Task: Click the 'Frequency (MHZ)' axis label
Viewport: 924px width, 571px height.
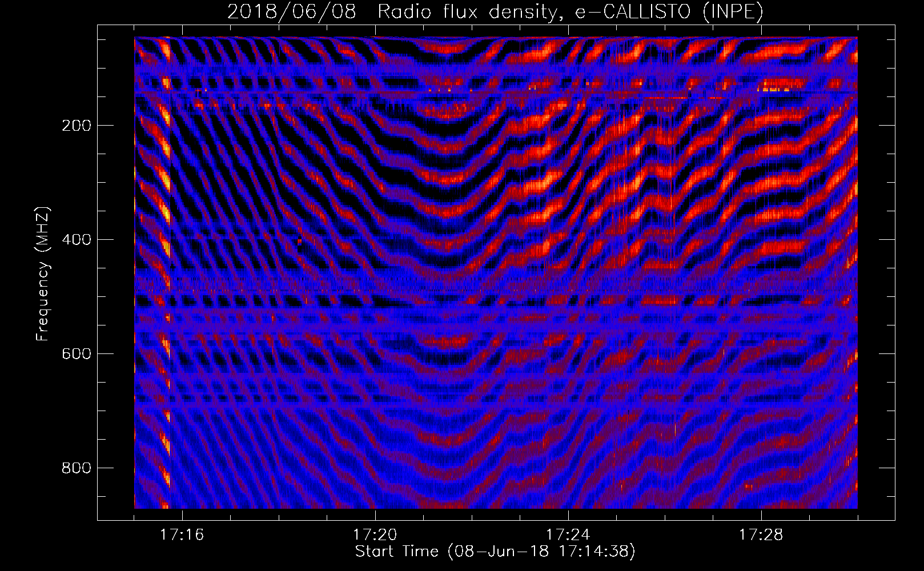Action: point(43,274)
